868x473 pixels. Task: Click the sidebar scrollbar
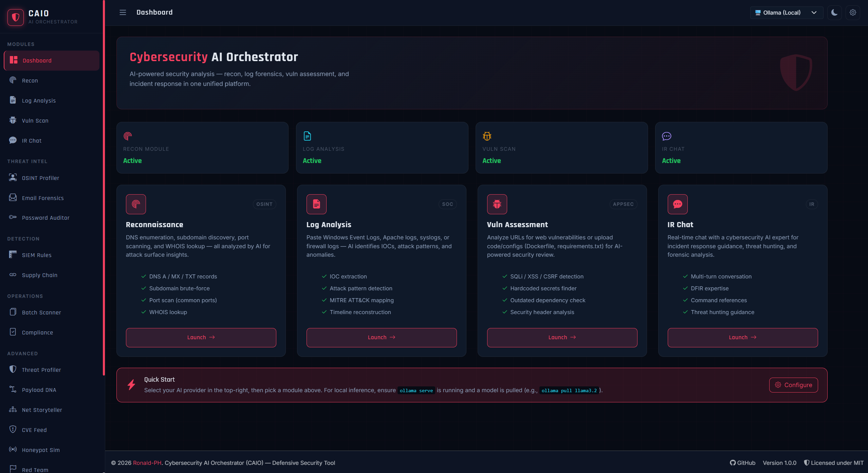click(104, 188)
